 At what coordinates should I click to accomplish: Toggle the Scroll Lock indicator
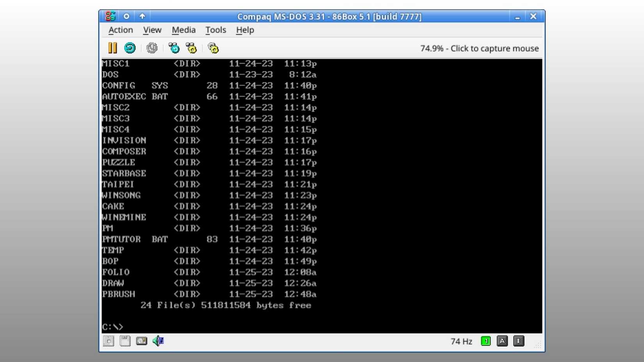coord(519,341)
